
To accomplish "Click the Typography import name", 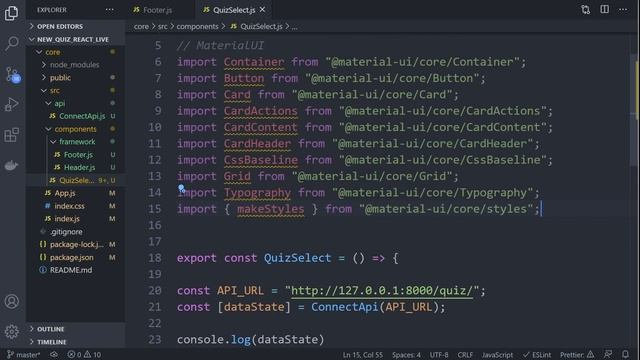I will click(257, 193).
